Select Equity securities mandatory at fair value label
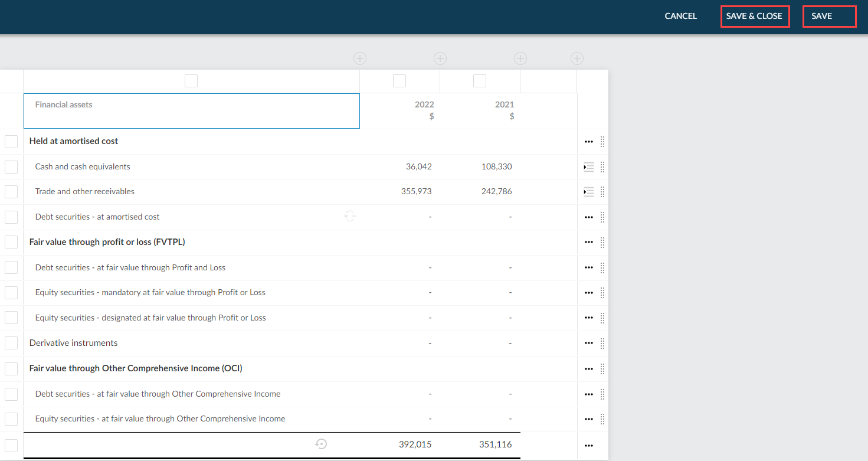This screenshot has height=461, width=868. 150,292
